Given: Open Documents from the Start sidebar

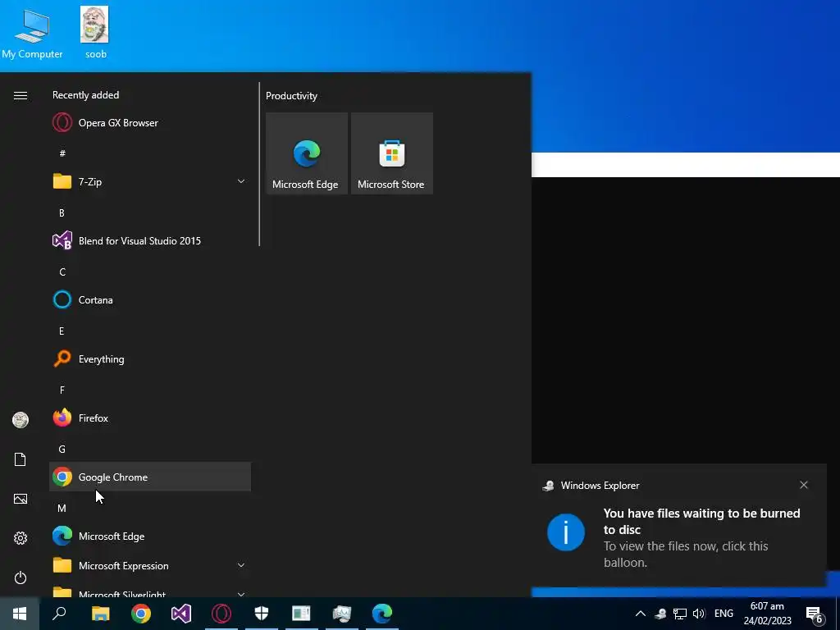Looking at the screenshot, I should (21, 459).
